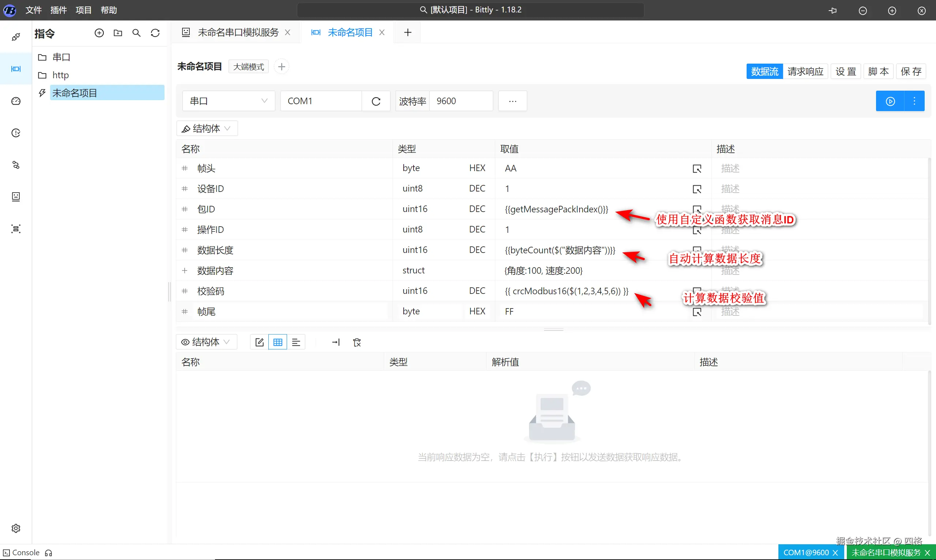Click the run/execute play button

[x=890, y=101]
